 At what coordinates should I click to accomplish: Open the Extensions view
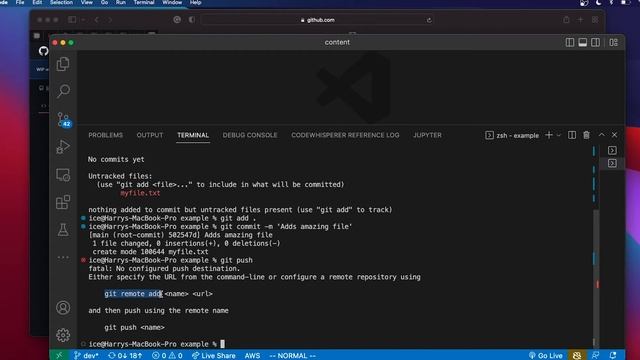coord(63,202)
